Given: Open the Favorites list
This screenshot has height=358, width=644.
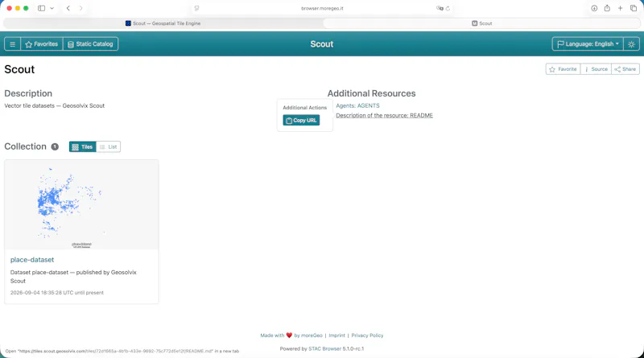Looking at the screenshot, I should (42, 44).
